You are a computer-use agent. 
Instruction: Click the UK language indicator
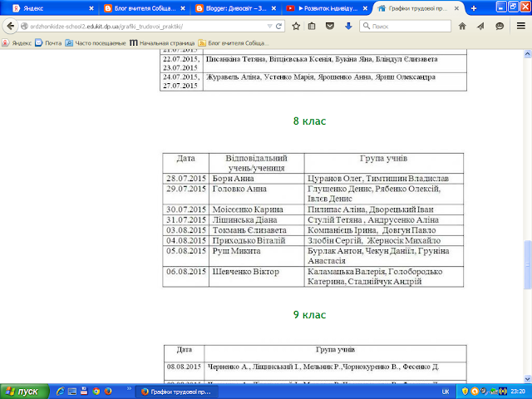click(446, 392)
